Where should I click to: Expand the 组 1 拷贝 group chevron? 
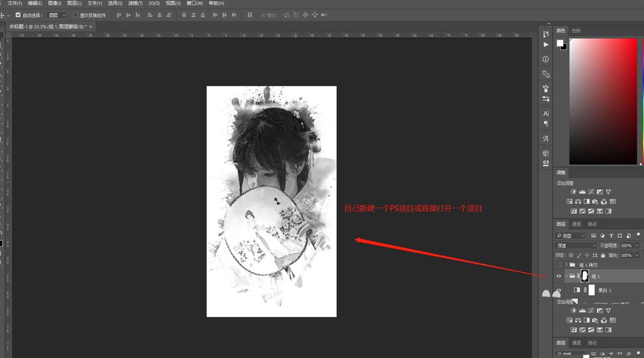566,265
